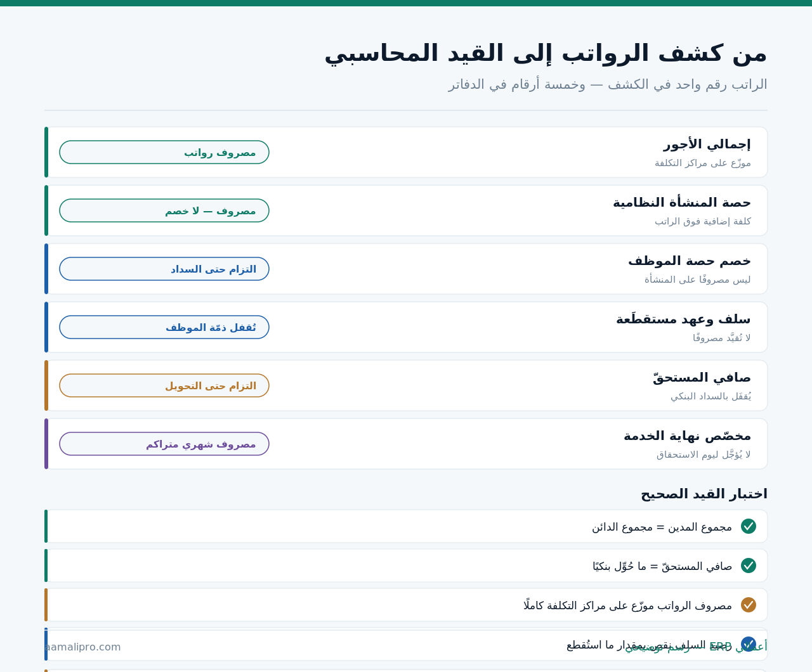
Task: Click the مخصّص نهاية الخدمة heading
Action: (x=687, y=436)
